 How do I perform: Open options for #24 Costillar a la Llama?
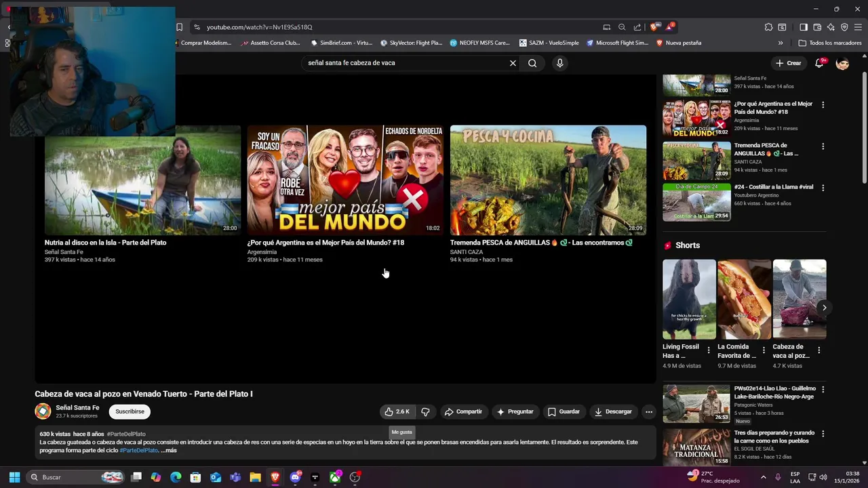pos(823,188)
